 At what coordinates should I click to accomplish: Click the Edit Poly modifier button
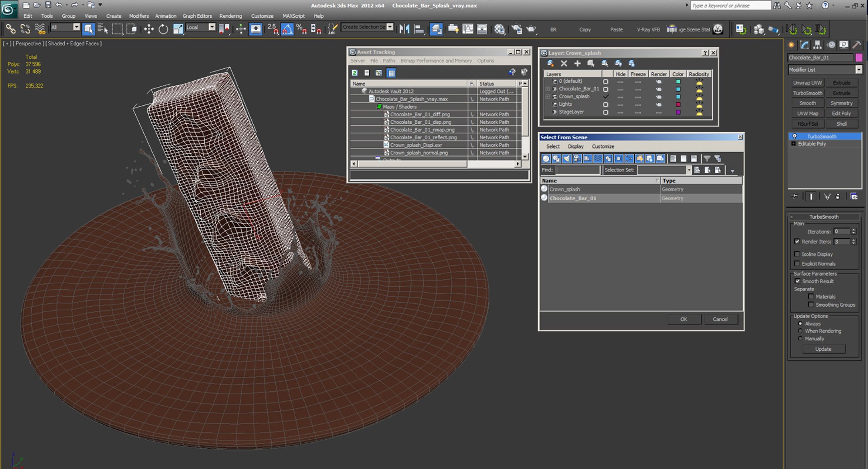coord(841,113)
